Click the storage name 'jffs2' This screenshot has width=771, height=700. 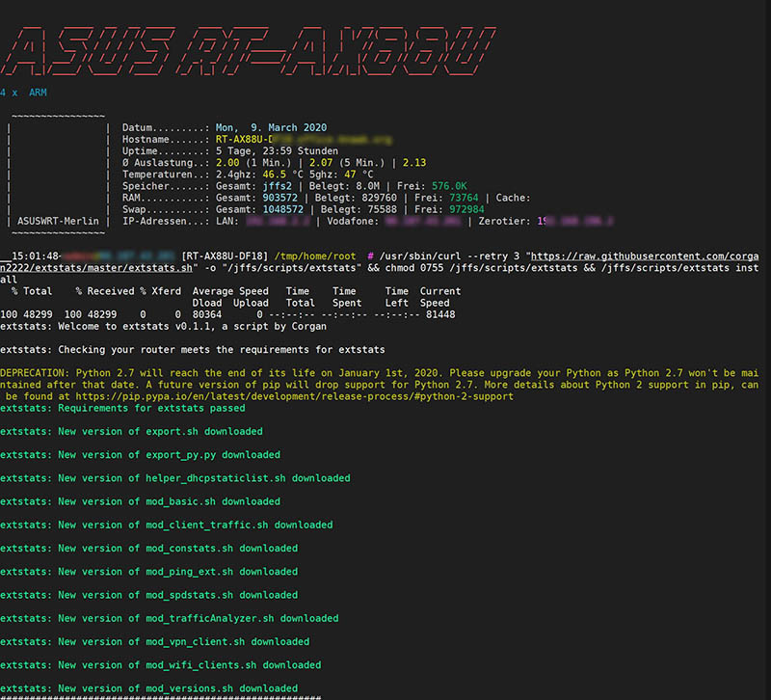[x=277, y=186]
